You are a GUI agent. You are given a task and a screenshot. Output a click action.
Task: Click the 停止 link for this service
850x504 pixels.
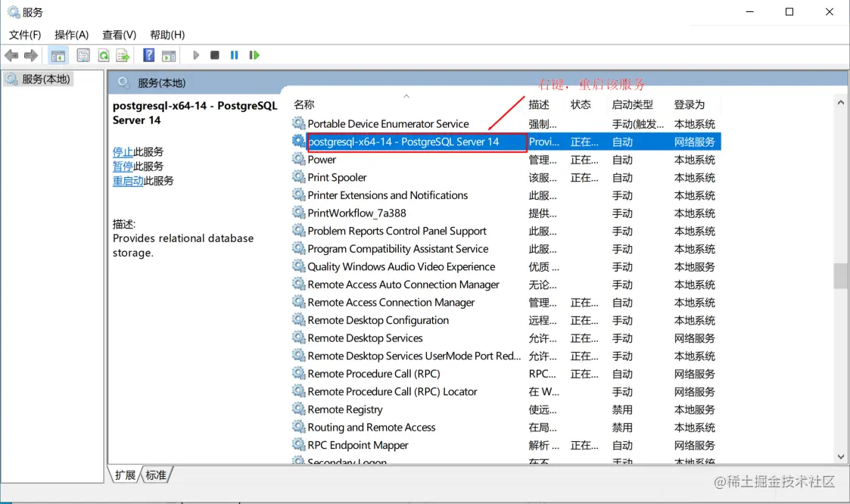coord(123,152)
